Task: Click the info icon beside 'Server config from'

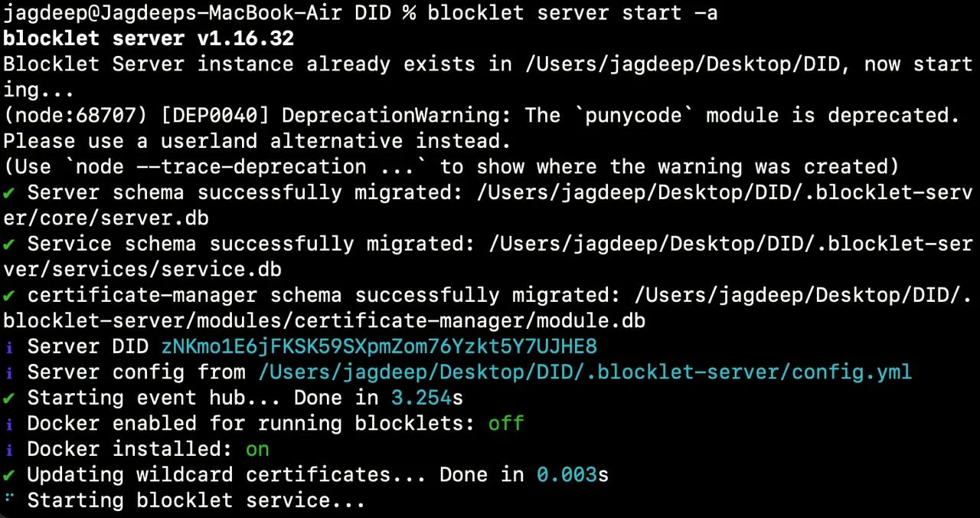Action: pos(9,372)
